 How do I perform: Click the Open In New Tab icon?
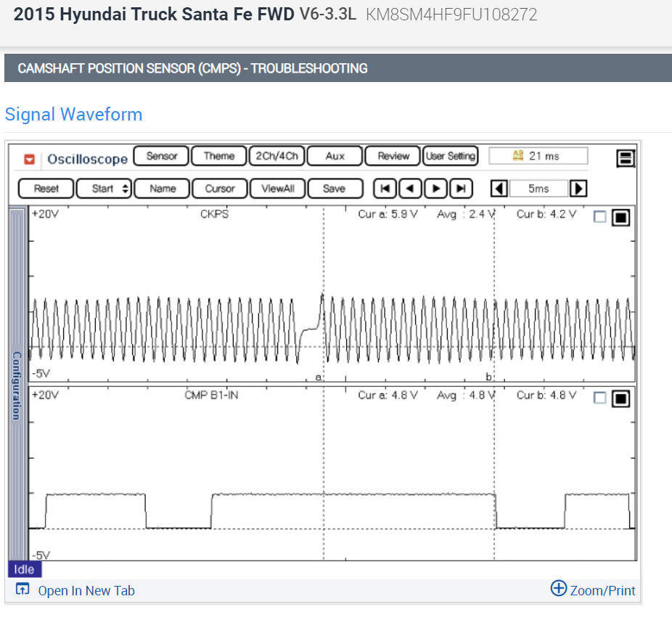tap(22, 589)
